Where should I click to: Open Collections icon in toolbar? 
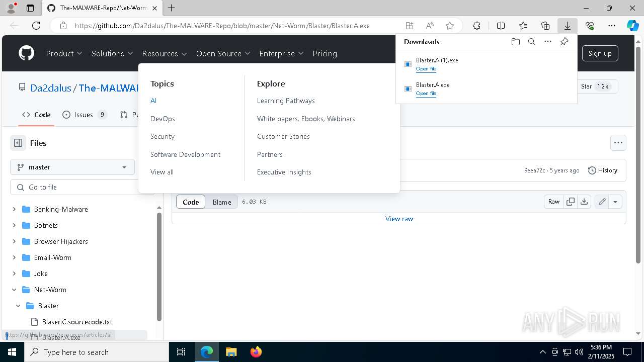click(545, 26)
